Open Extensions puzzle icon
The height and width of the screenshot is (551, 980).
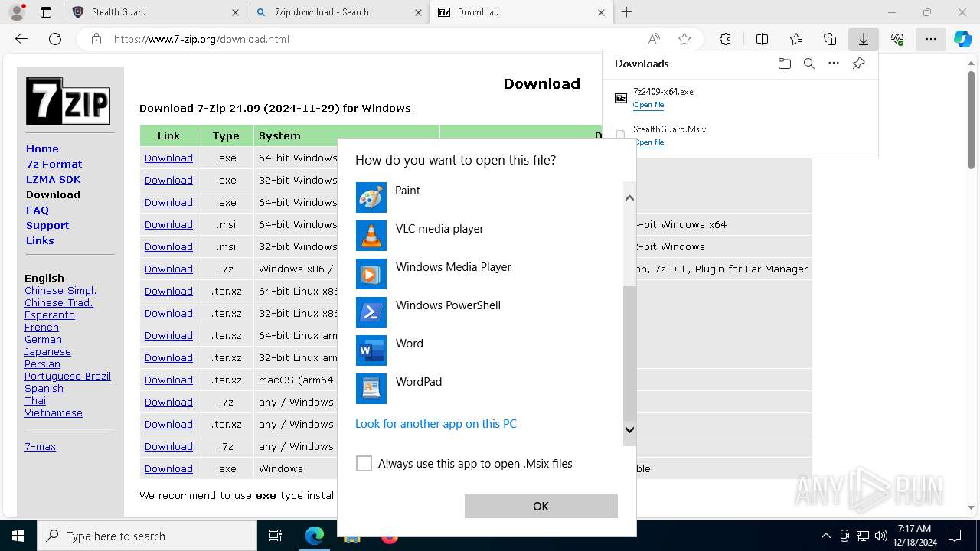coord(725,39)
